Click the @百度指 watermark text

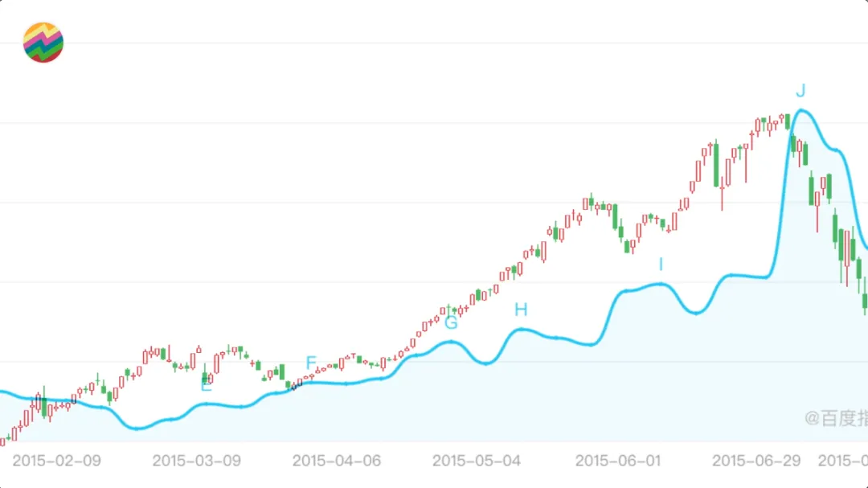836,417
